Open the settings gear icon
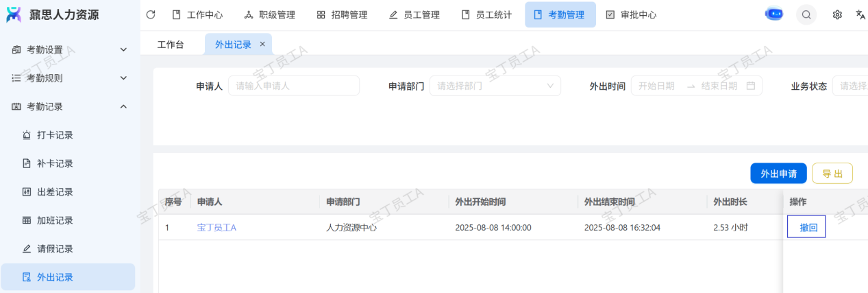This screenshot has height=293, width=868. tap(837, 14)
